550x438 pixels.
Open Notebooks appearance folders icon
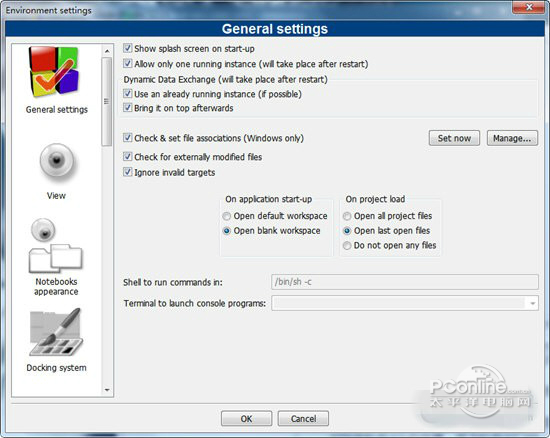[55, 246]
